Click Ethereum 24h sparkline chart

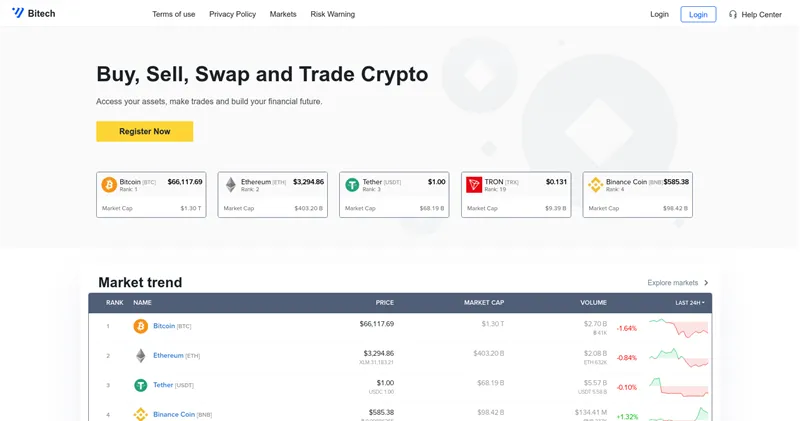coord(678,358)
